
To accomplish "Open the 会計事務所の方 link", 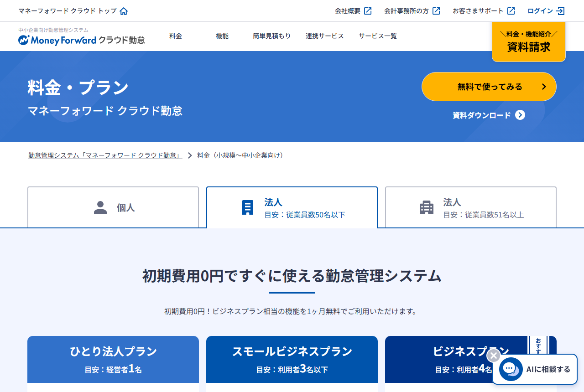I will click(x=412, y=11).
